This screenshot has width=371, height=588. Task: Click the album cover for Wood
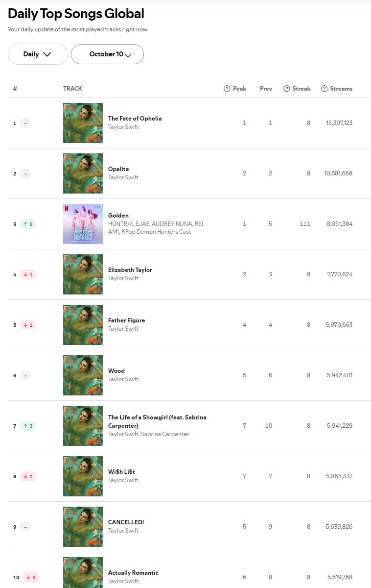pos(83,375)
